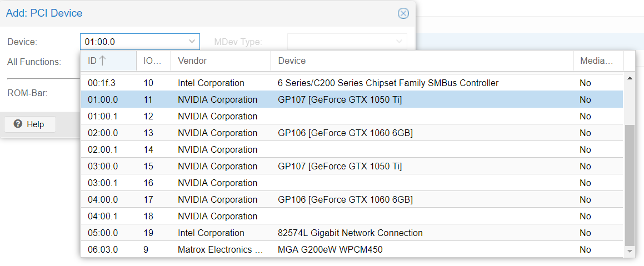Open the Device combo box arrow
The width and height of the screenshot is (644, 266).
192,42
